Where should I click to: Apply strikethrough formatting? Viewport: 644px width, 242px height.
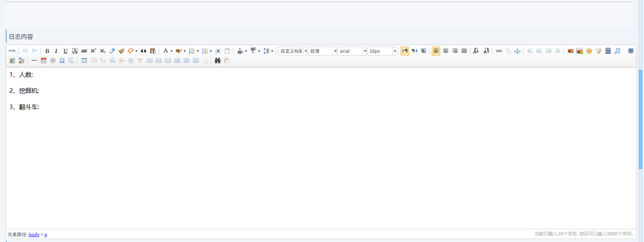pos(84,51)
